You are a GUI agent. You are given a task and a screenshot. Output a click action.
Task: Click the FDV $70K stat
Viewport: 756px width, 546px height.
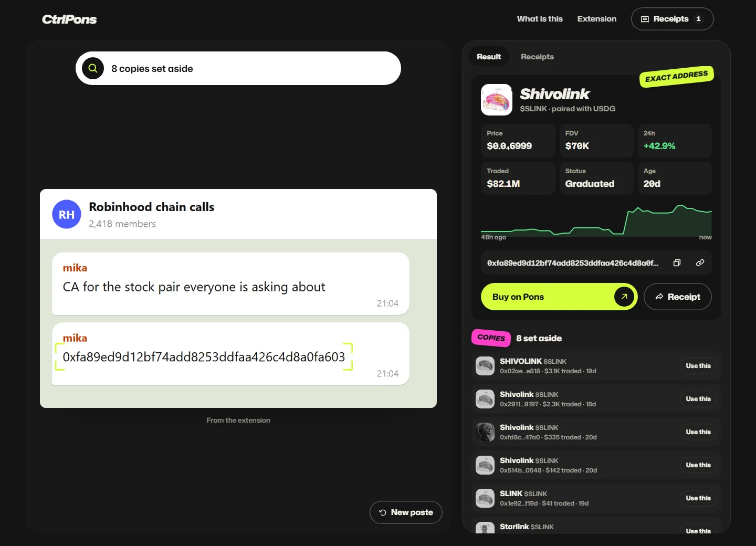[596, 141]
